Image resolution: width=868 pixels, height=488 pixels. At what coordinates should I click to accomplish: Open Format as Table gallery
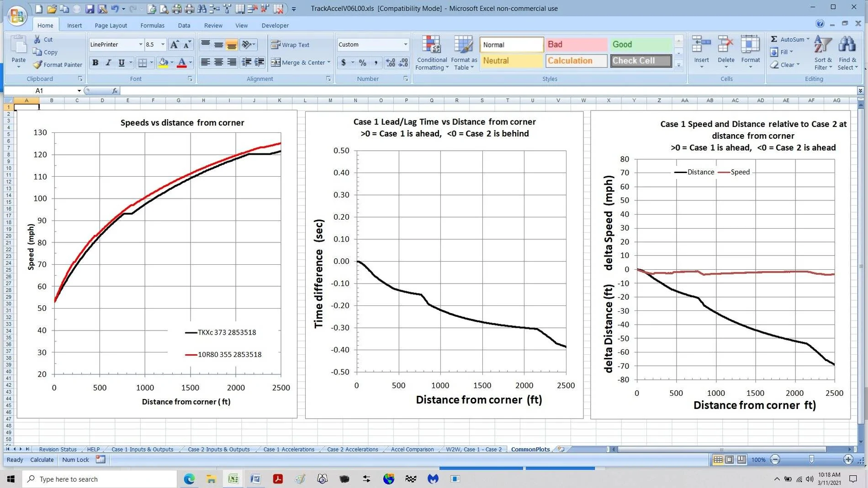click(464, 53)
